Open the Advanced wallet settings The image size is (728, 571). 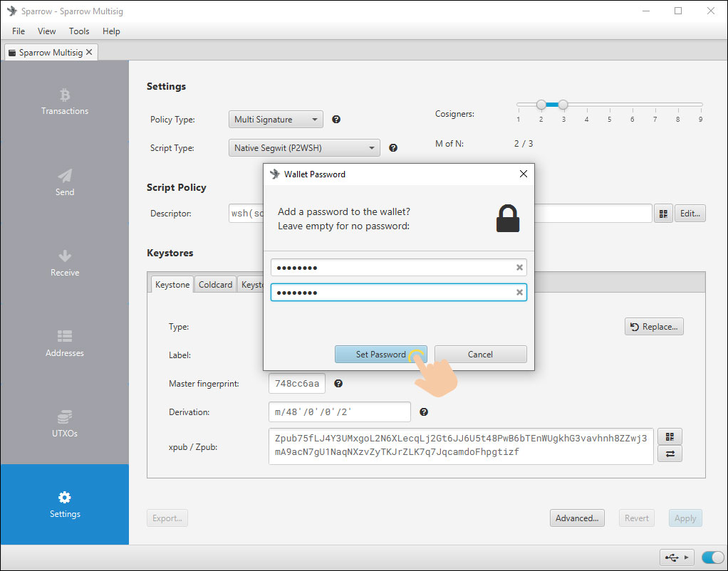point(577,518)
